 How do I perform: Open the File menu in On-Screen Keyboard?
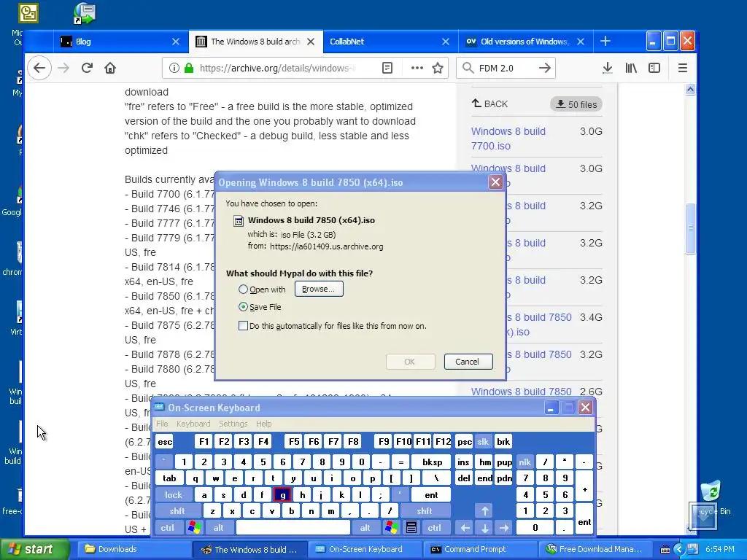[x=162, y=424]
